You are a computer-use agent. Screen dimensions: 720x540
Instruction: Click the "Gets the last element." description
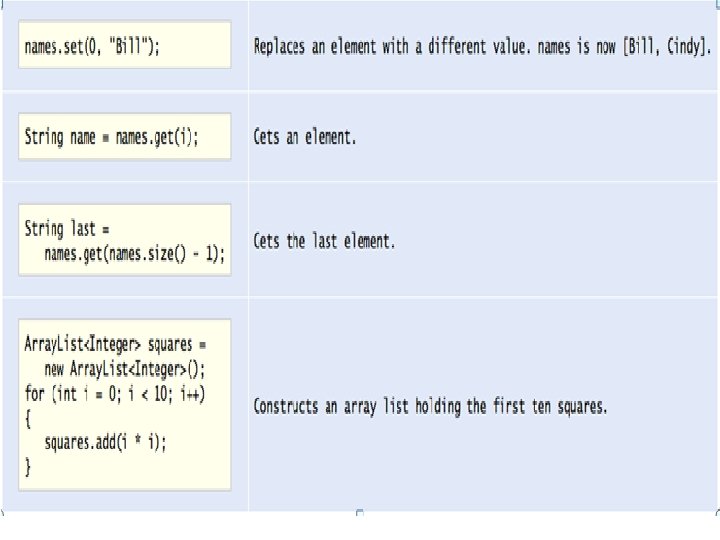tap(324, 242)
